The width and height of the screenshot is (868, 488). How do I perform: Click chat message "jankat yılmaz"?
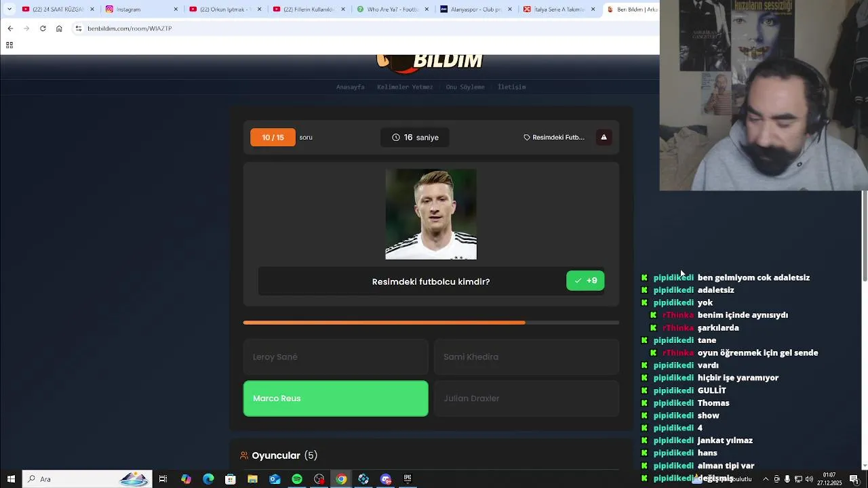click(725, 441)
